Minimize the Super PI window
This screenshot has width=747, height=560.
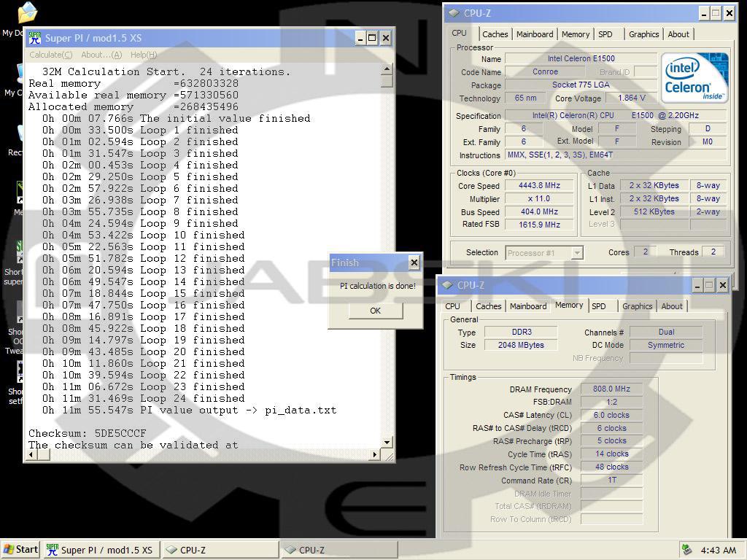360,38
